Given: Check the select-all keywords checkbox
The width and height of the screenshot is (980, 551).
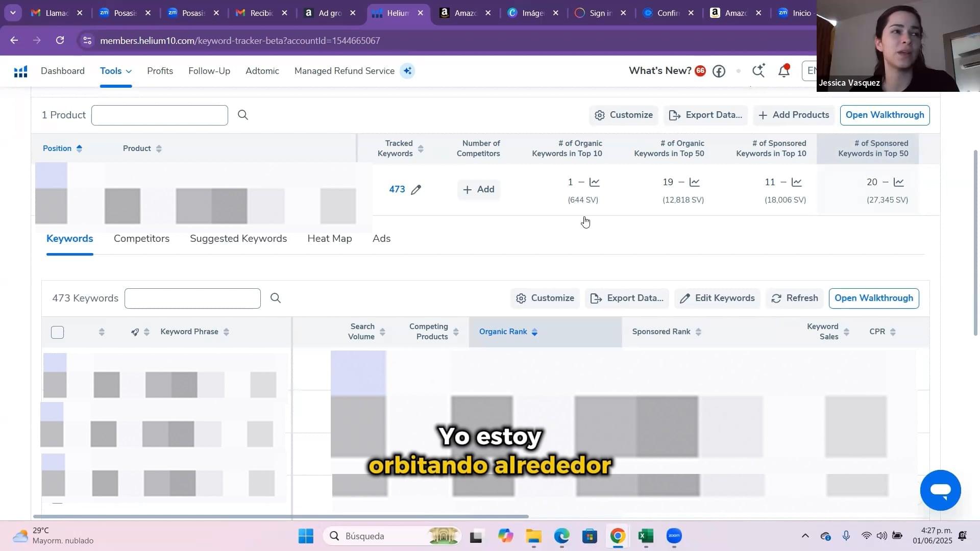Looking at the screenshot, I should [x=57, y=332].
